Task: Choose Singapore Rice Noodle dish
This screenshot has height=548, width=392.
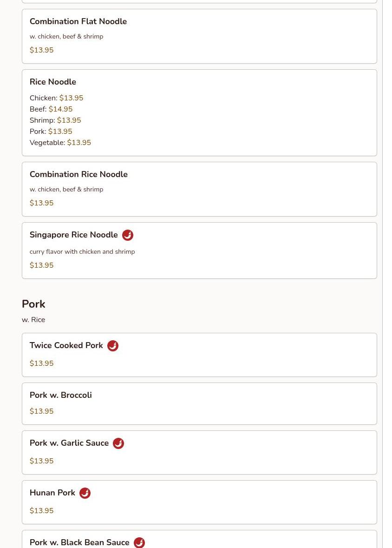Action: tap(74, 235)
